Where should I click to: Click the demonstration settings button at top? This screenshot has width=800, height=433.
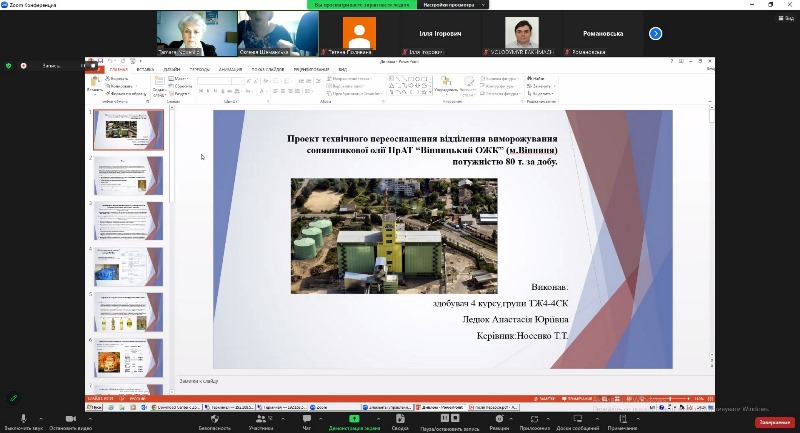pyautogui.click(x=451, y=5)
